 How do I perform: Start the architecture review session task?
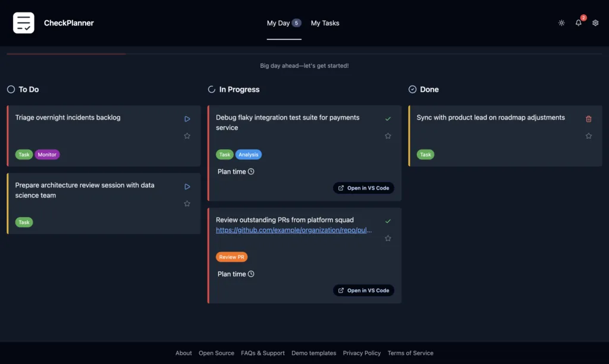[x=187, y=186]
